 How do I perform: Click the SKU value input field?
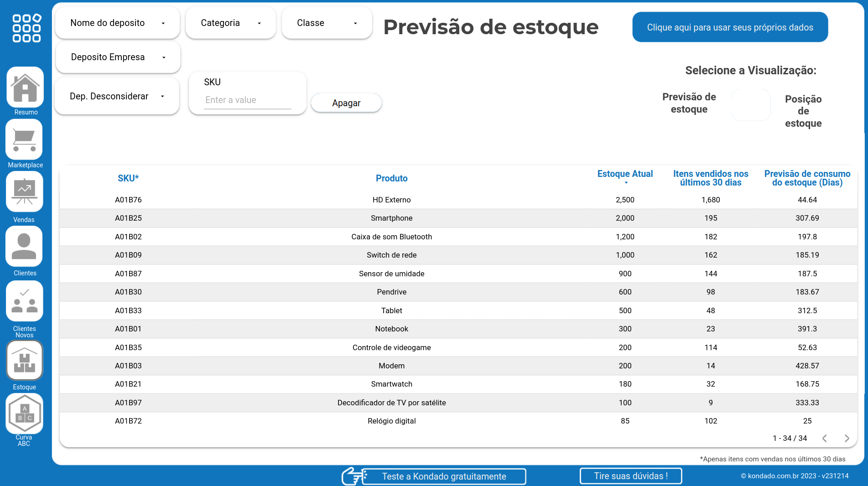click(x=247, y=100)
